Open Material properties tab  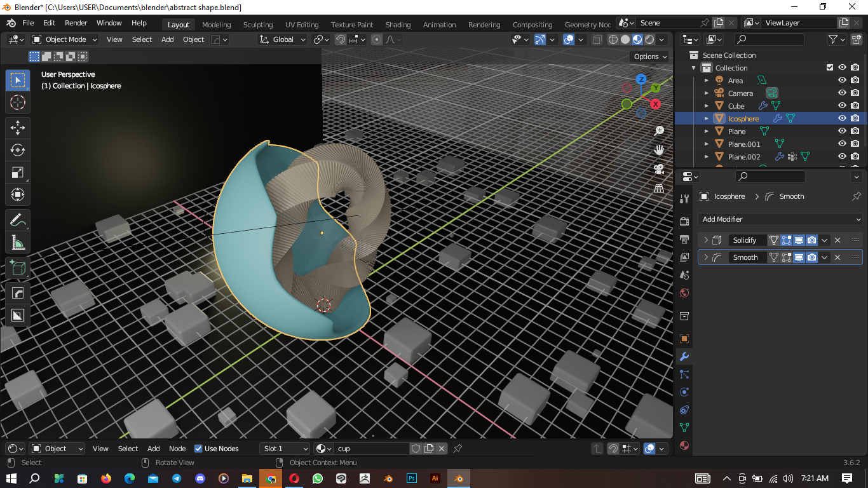[x=684, y=445]
